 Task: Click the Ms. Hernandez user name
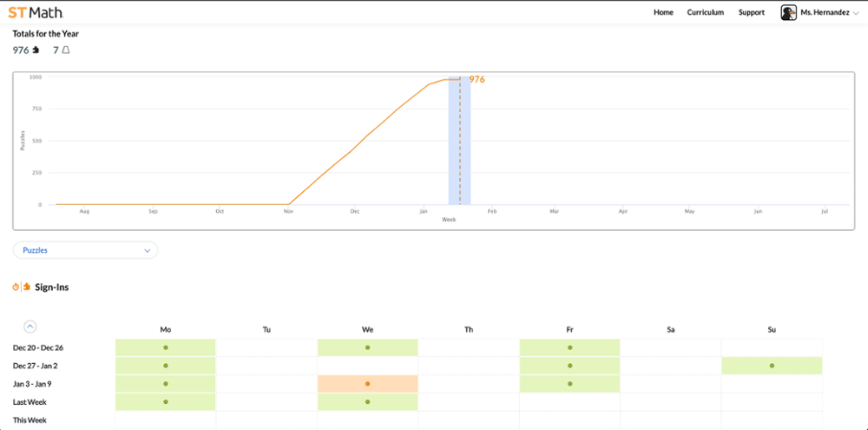pos(825,12)
